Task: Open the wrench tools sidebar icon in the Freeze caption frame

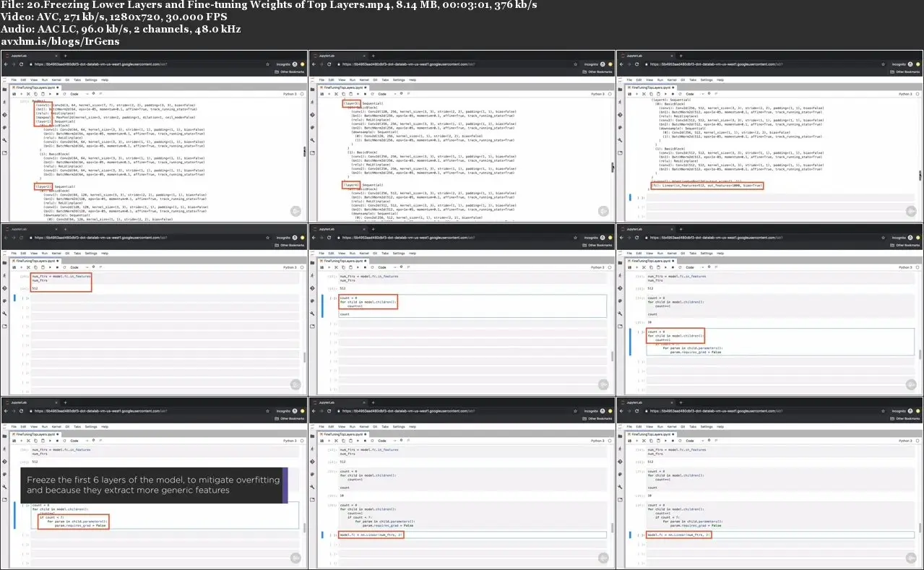Action: pos(4,485)
